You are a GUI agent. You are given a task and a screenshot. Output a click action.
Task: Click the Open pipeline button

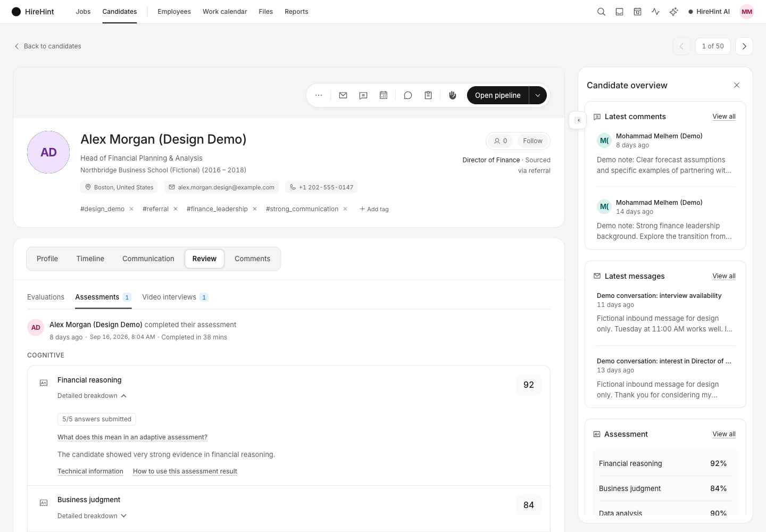pos(498,95)
